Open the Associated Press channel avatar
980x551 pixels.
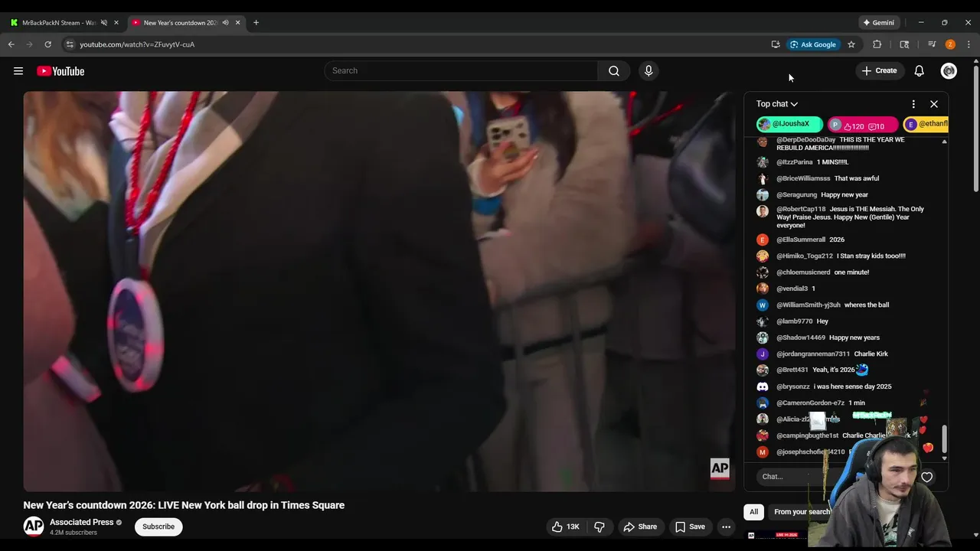click(x=34, y=527)
